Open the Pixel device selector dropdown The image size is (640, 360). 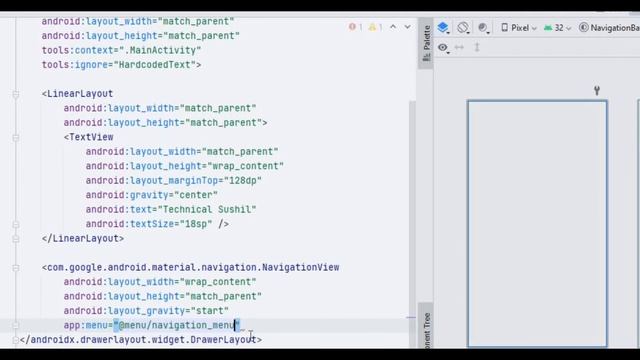[519, 28]
